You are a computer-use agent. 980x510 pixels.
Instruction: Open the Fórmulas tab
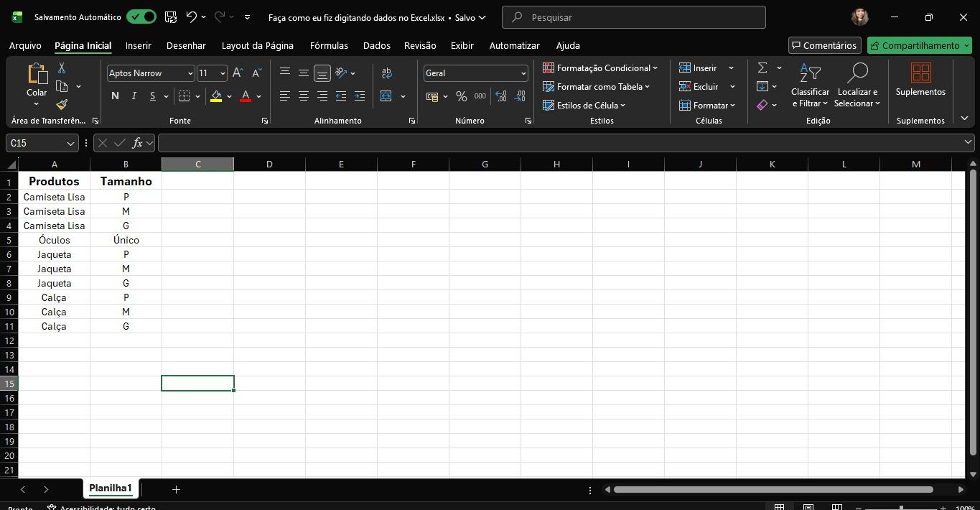click(329, 45)
